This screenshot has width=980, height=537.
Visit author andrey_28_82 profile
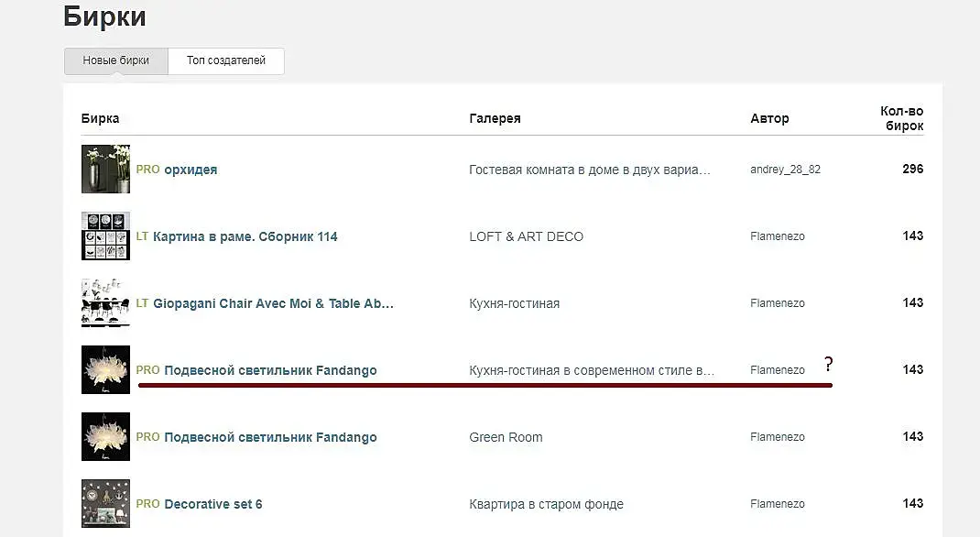(x=785, y=170)
